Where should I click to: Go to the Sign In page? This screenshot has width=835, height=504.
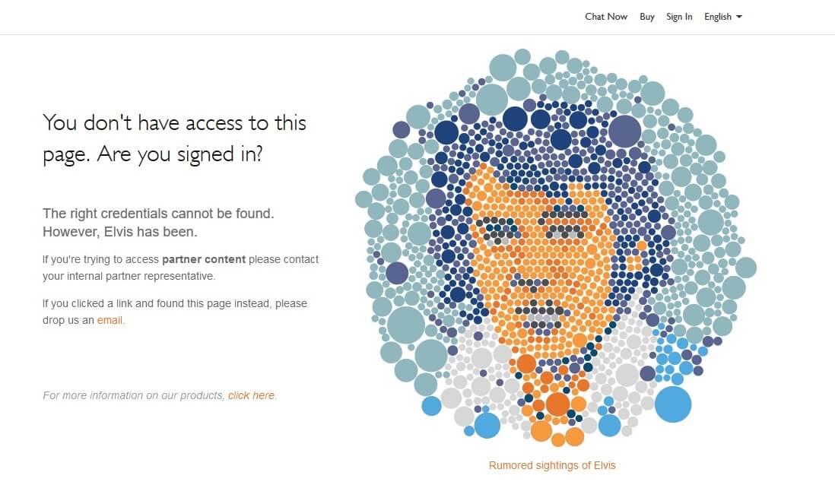click(679, 17)
